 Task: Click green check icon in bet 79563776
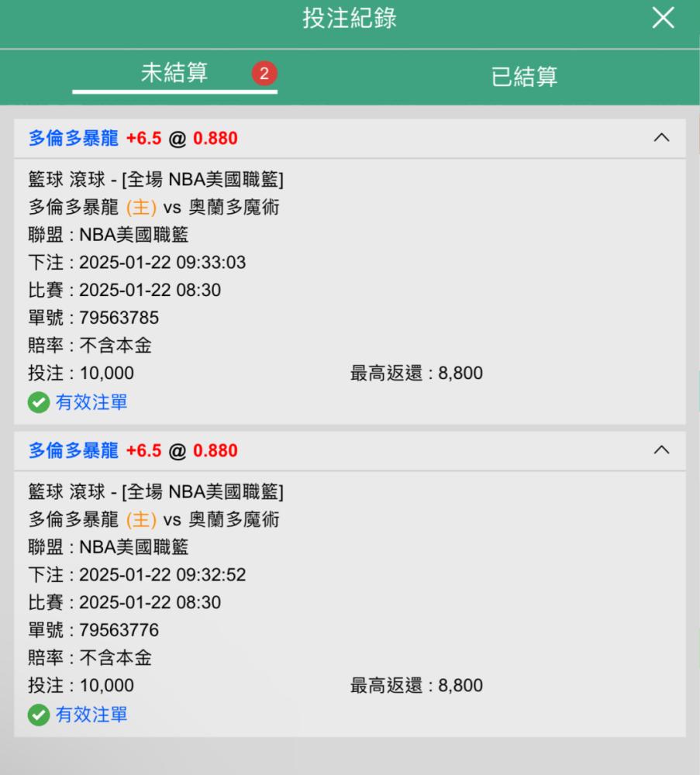[39, 715]
